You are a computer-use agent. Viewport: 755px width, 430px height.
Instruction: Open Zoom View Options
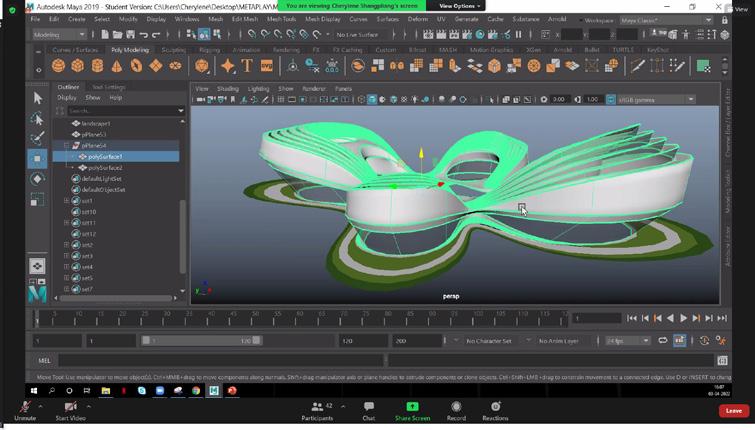[x=460, y=6]
